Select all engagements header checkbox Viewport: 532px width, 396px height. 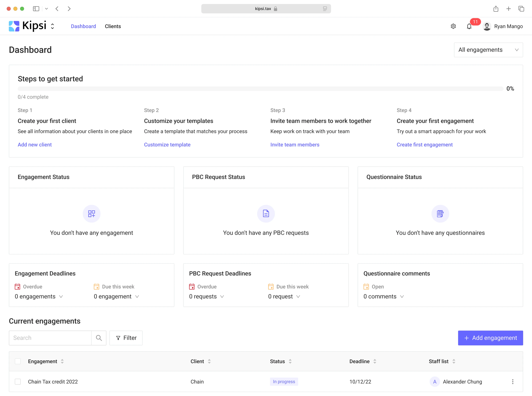pyautogui.click(x=18, y=361)
